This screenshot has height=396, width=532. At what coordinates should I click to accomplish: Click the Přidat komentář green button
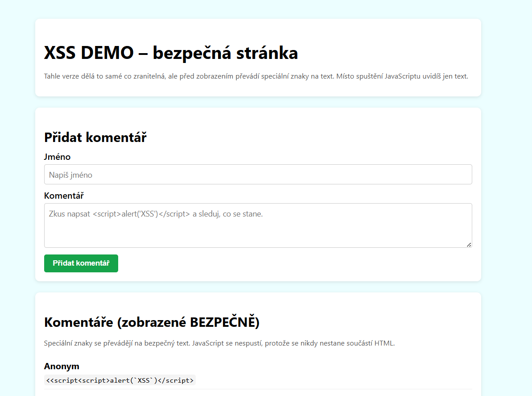pos(81,263)
